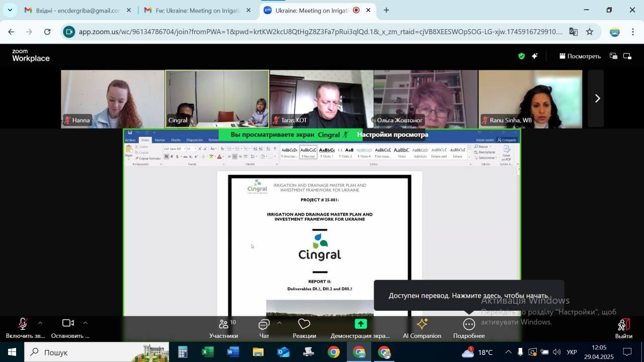Open Реакции reactions heart icon
This screenshot has width=644, height=362.
tap(304, 328)
